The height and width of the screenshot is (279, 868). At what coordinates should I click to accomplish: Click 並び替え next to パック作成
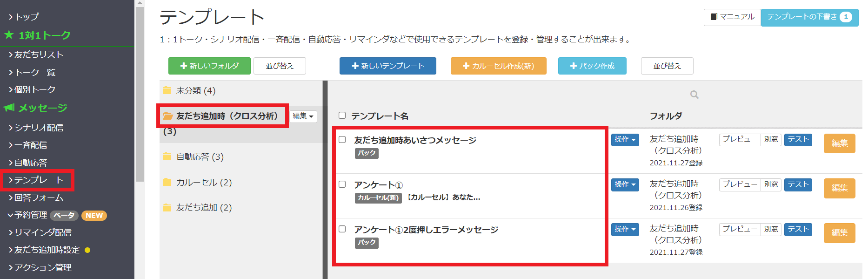(x=667, y=66)
